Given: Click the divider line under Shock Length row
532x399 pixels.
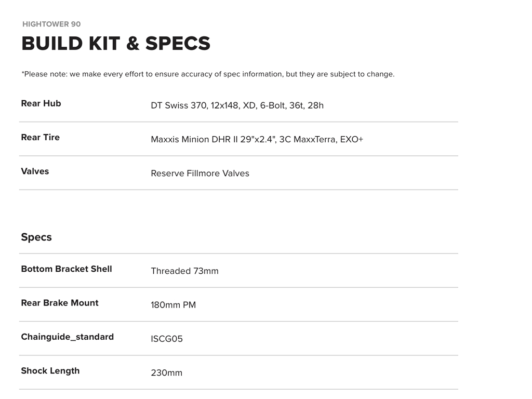Looking at the screenshot, I should [238, 389].
